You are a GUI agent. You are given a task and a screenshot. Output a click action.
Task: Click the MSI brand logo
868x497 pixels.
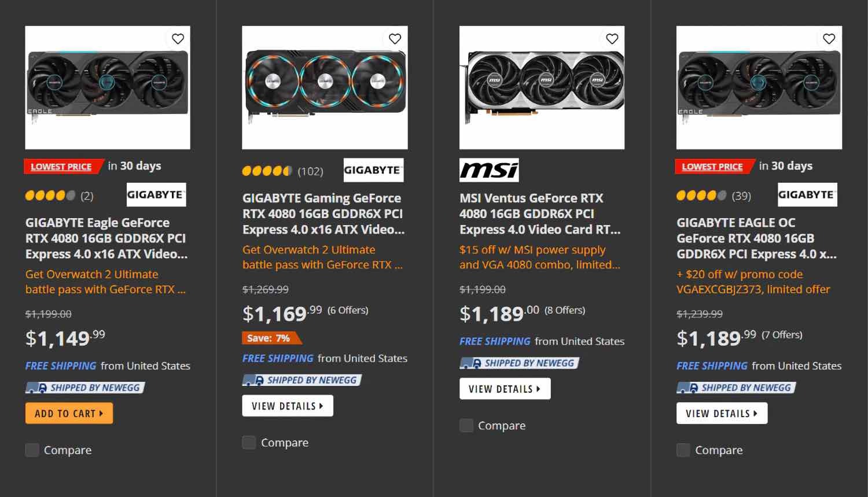pos(489,170)
